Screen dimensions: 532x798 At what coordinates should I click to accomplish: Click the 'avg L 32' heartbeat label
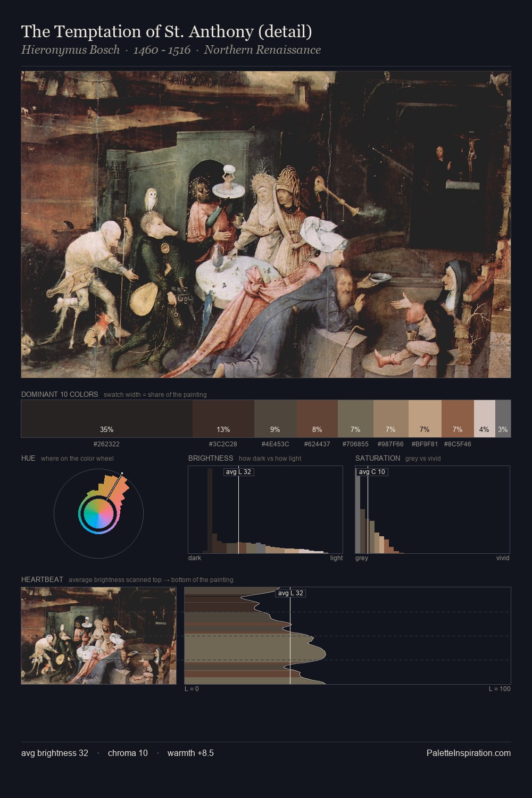tap(290, 593)
